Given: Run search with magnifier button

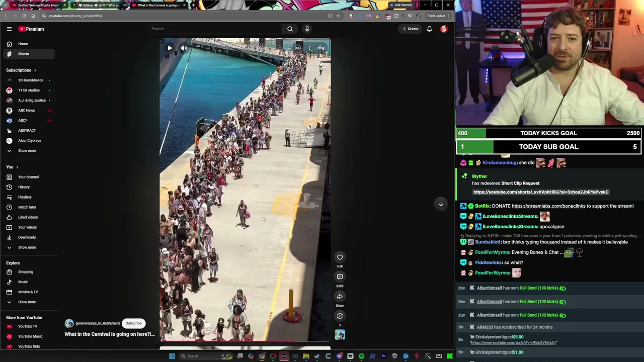Looking at the screenshot, I should [x=290, y=29].
